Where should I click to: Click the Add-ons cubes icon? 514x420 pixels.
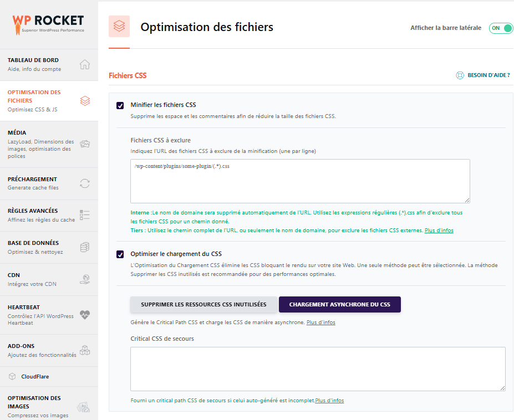coord(85,350)
